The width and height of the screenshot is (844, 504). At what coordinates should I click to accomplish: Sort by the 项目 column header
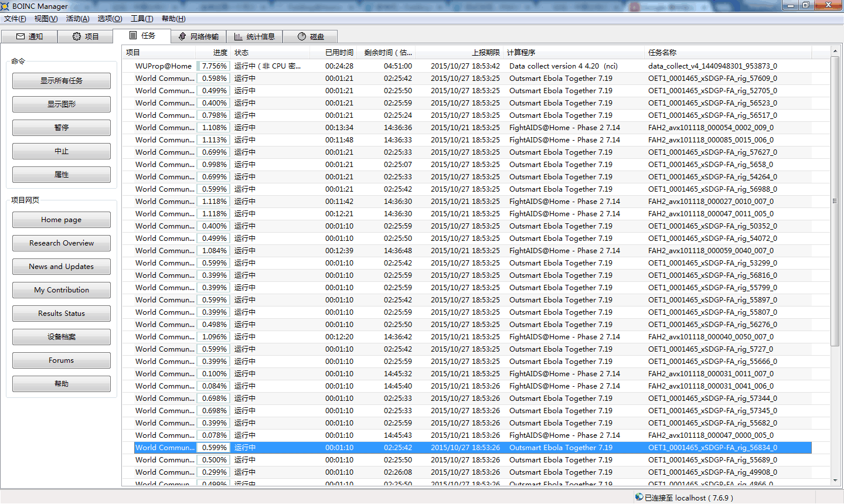pyautogui.click(x=159, y=53)
